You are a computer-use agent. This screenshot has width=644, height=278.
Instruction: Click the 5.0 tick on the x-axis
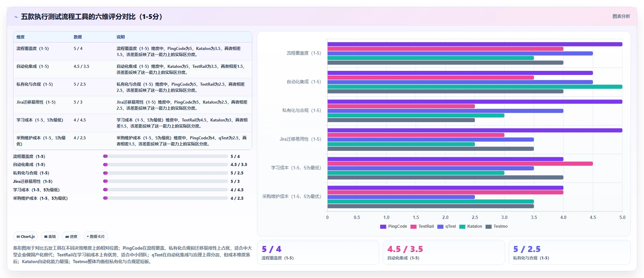(x=622, y=218)
